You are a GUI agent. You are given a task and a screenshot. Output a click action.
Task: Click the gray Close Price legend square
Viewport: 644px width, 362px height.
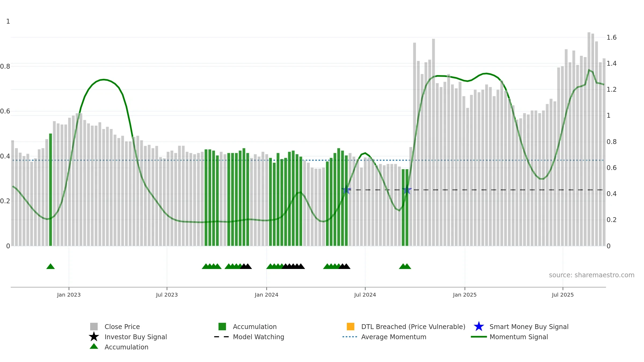94,326
